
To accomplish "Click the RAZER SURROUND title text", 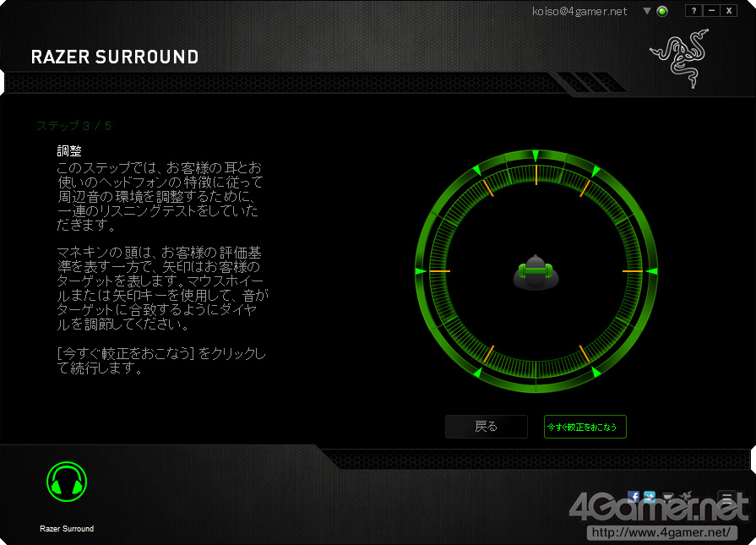I will click(115, 57).
